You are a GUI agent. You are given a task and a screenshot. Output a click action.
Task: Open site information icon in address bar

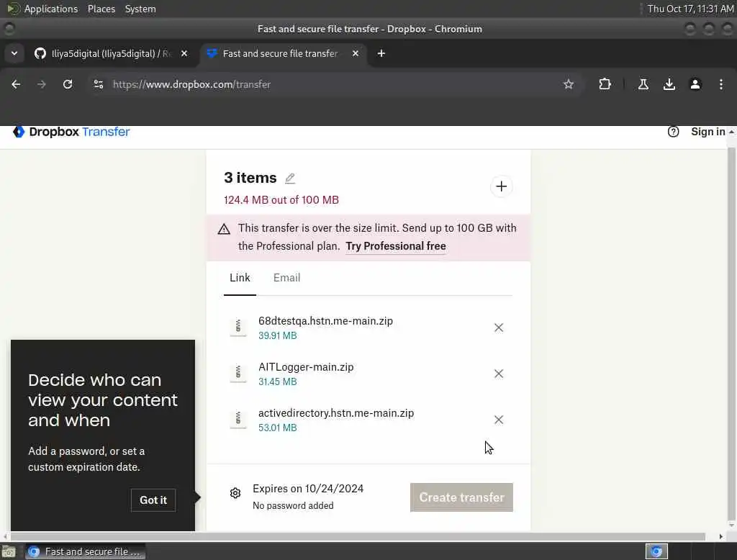tap(98, 85)
